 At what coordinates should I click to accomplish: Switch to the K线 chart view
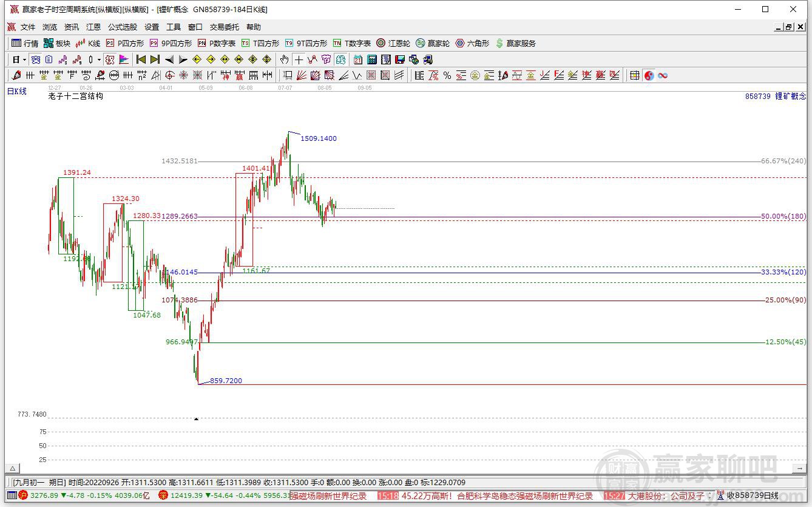click(x=88, y=43)
